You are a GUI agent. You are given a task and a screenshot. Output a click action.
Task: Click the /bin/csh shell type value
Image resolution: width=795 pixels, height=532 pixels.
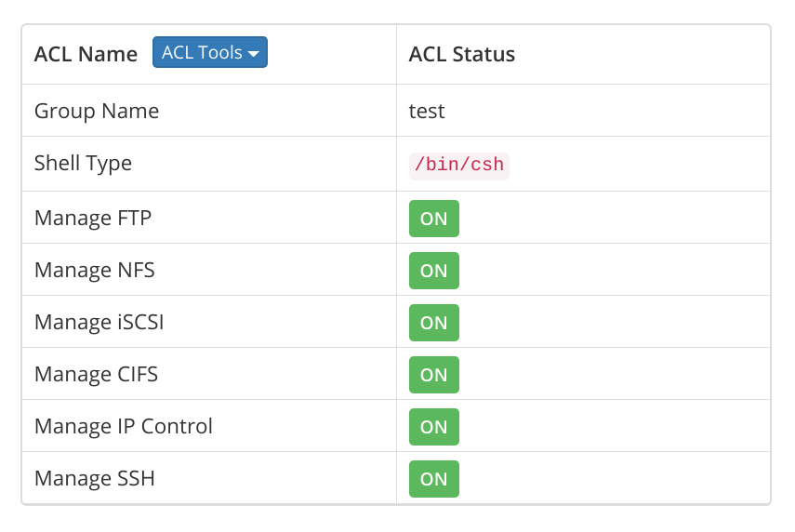click(458, 165)
